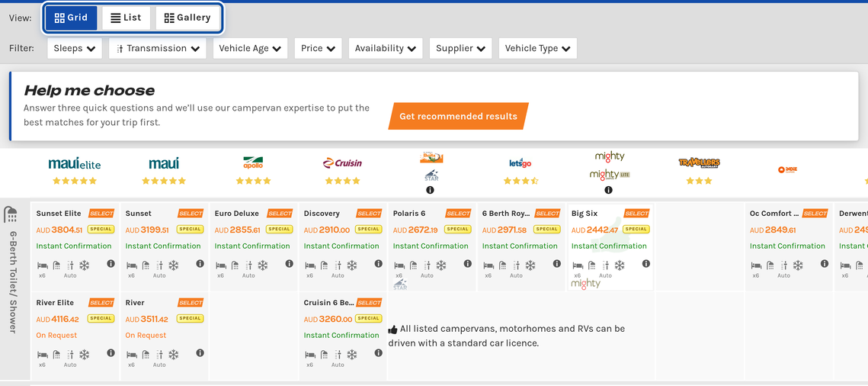Click SELECT badge on River Elite
Viewport: 868px width, 386px height.
click(101, 302)
